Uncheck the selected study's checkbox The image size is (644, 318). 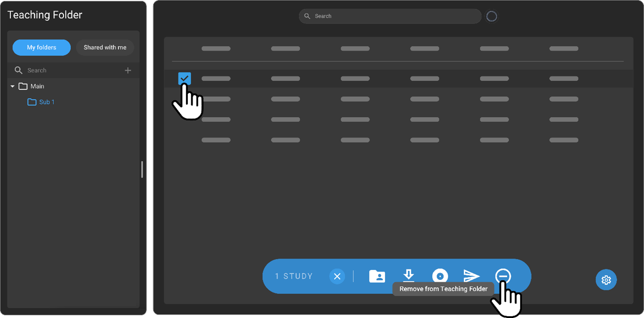[184, 78]
